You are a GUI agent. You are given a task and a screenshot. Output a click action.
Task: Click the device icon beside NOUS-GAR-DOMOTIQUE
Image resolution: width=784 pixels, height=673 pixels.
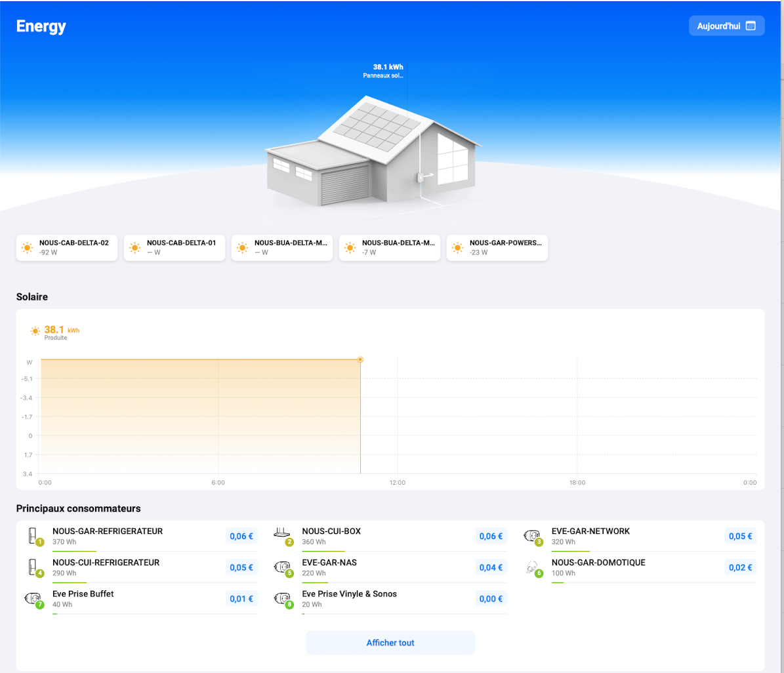point(533,567)
